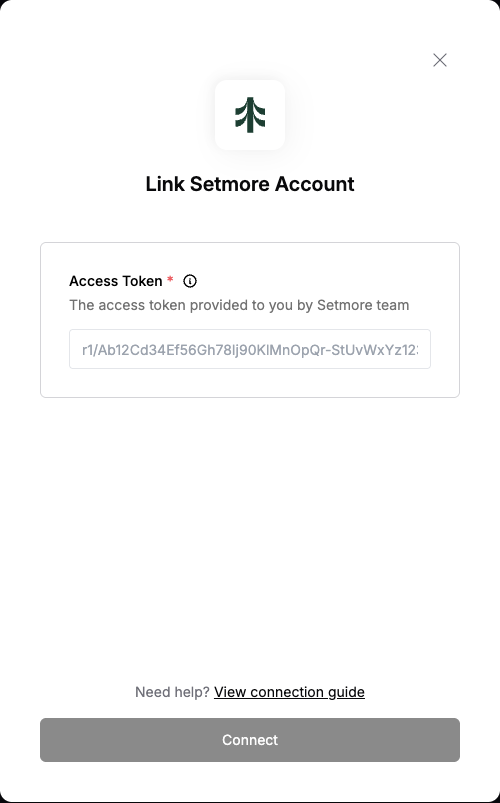Open the View connection guide link
The height and width of the screenshot is (803, 500).
[x=289, y=692]
